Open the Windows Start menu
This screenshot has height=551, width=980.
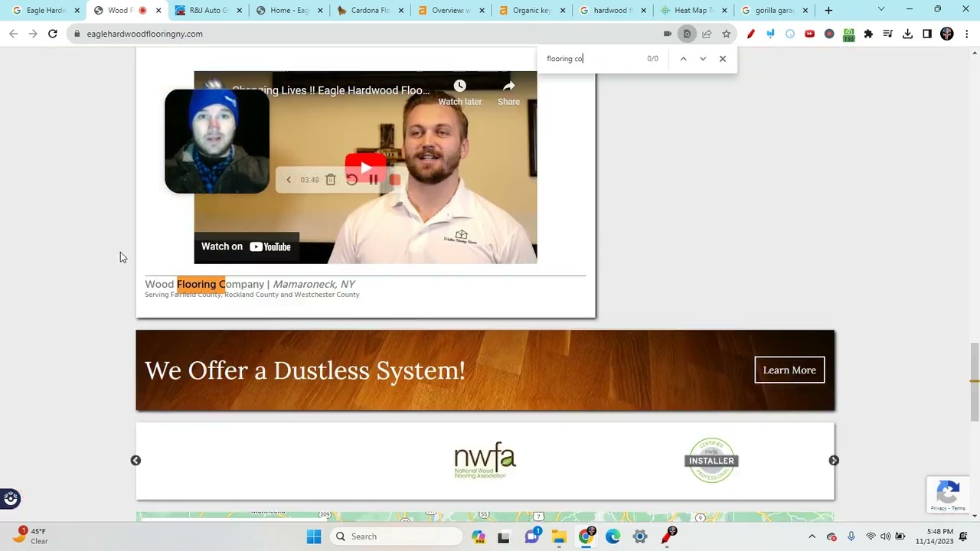point(314,536)
